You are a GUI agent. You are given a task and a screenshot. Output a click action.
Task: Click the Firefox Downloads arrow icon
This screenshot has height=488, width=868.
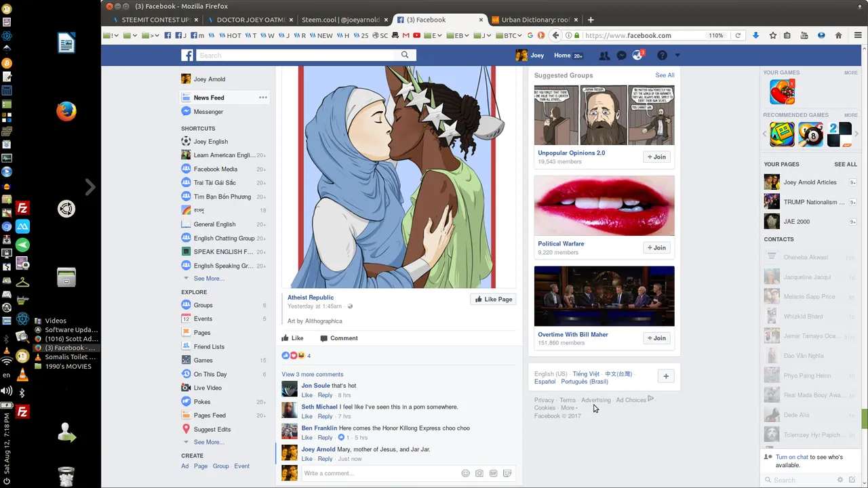pyautogui.click(x=755, y=35)
